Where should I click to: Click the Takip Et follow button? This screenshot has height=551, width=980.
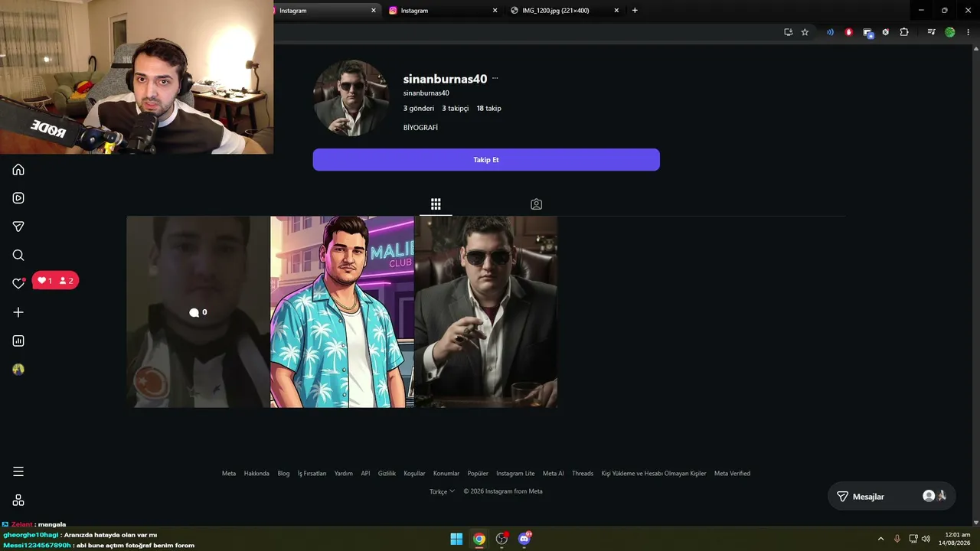tap(486, 160)
